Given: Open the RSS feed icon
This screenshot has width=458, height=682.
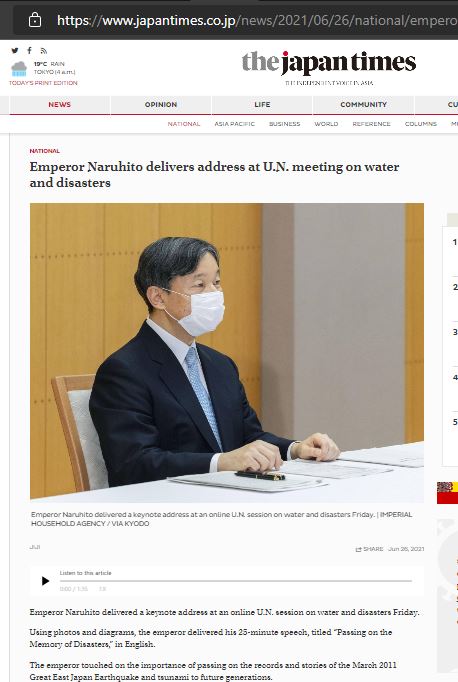Looking at the screenshot, I should coord(43,50).
